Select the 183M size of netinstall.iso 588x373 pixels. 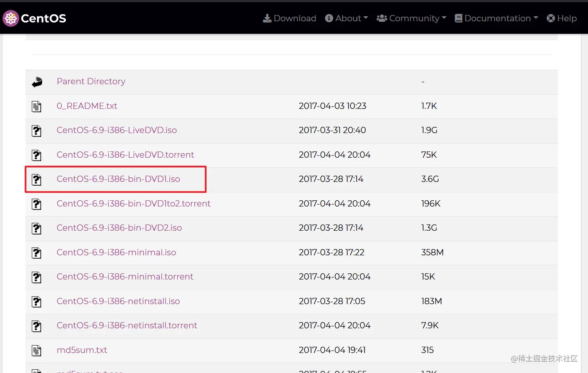pyautogui.click(x=432, y=301)
